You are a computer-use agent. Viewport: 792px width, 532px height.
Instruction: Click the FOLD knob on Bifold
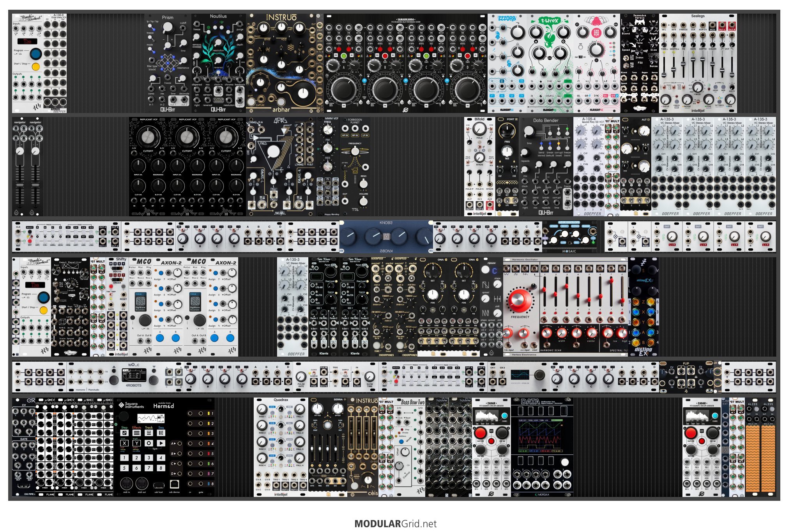coord(479,129)
